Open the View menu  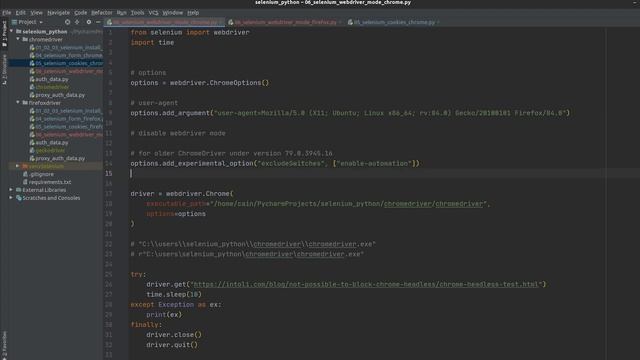click(36, 13)
